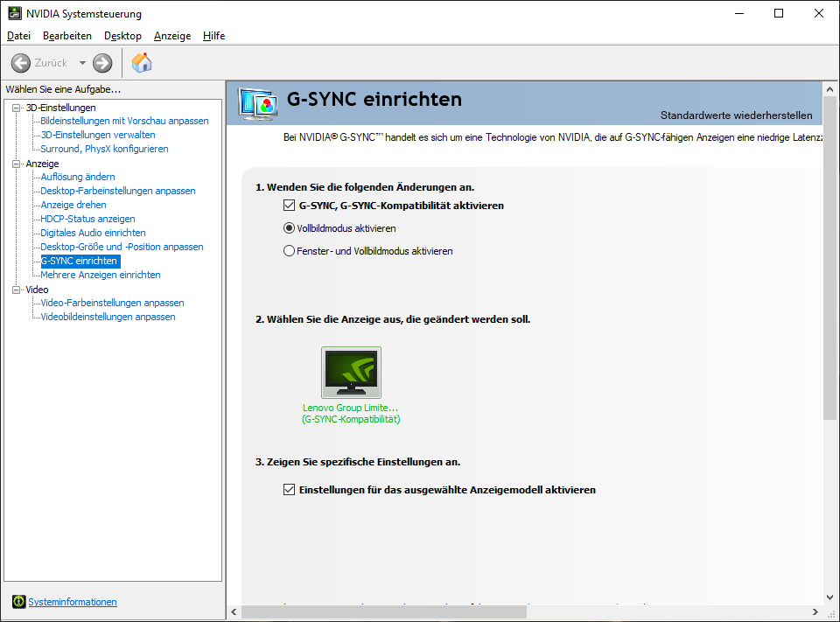
Task: Collapse the 3D-Einstellungen tree node
Action: tap(16, 108)
